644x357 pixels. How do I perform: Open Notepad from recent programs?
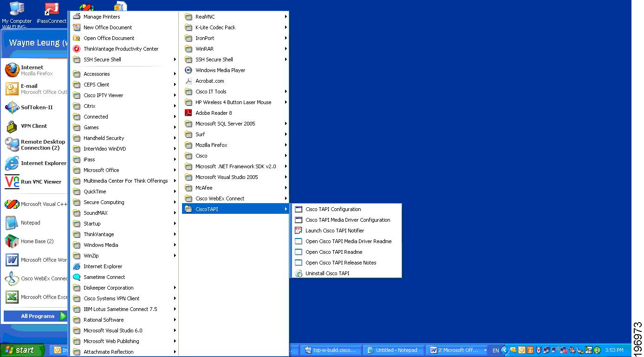click(35, 223)
